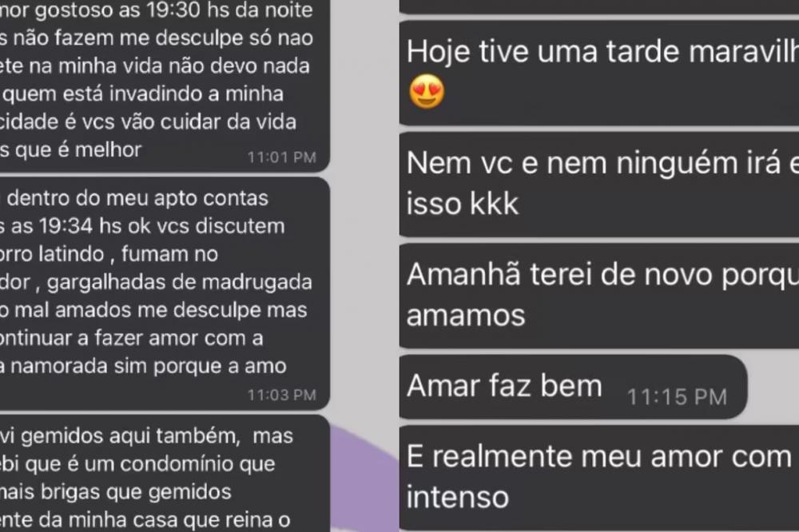Select the 'Nem vc e nem ninguém' message
The image size is (799, 532).
point(599,185)
